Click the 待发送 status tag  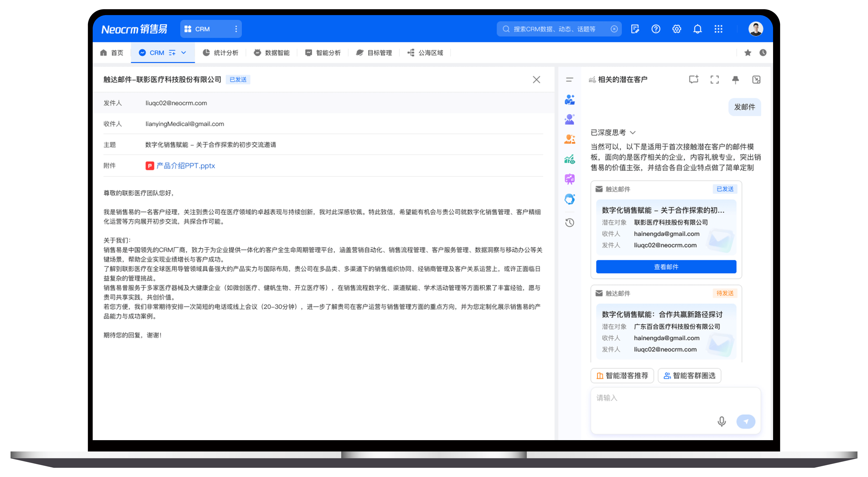(725, 293)
